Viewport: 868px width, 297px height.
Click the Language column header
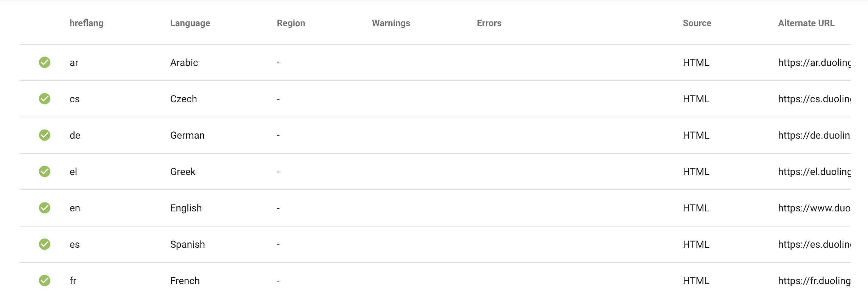click(190, 23)
